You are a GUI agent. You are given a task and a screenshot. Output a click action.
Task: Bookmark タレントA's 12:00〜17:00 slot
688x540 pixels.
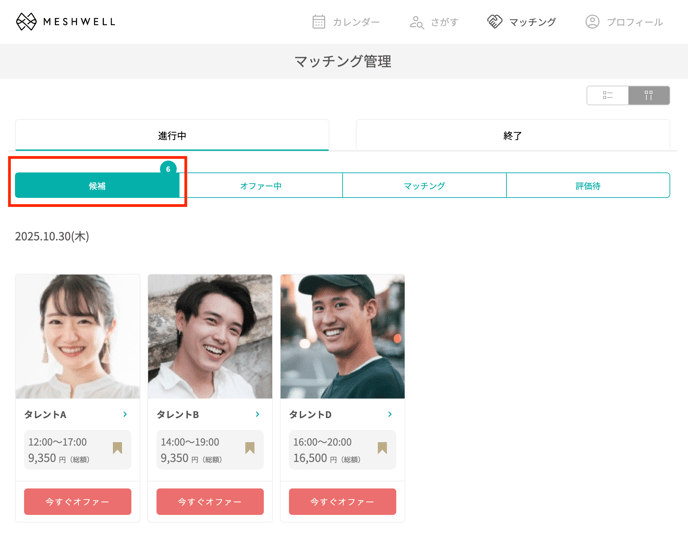click(x=117, y=449)
